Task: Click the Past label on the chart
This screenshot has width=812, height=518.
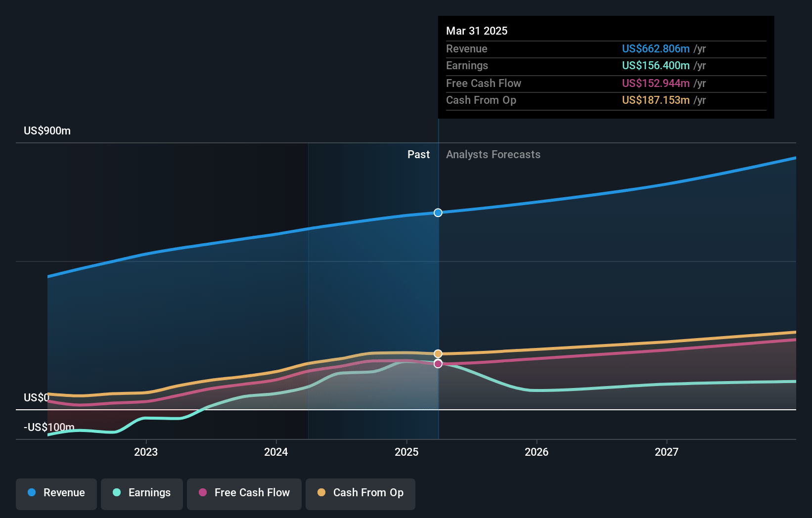Action: point(418,155)
